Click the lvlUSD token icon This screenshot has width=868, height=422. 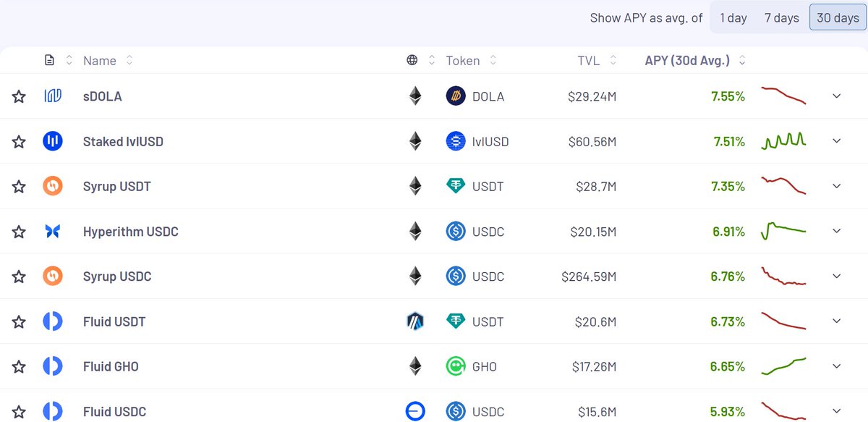coord(456,141)
